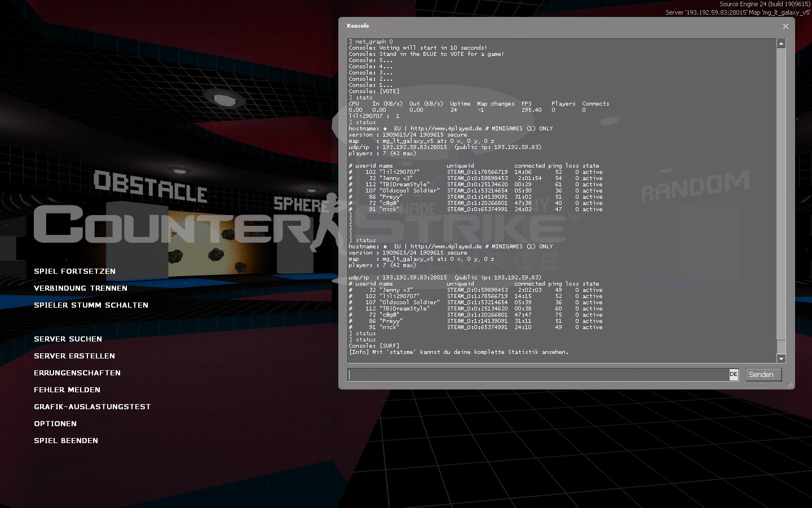Click 'Console: [SURF]' line
Viewport: 812px width, 508px height.
[374, 346]
